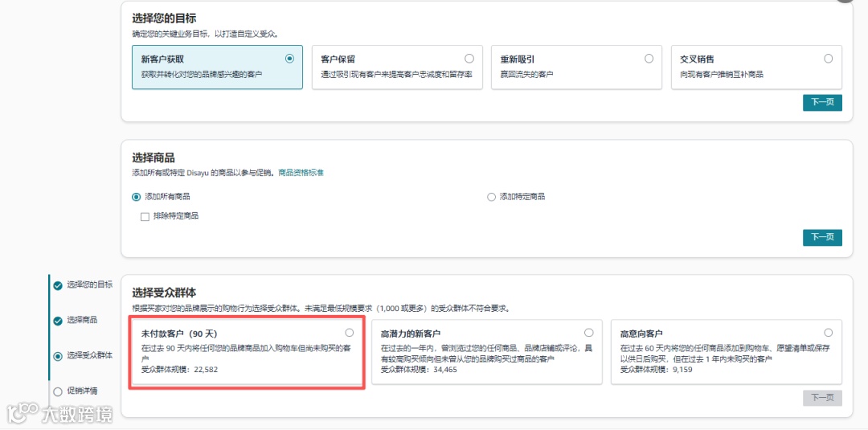Tick the 排除特定商品 checkbox
The height and width of the screenshot is (430, 868).
click(145, 216)
